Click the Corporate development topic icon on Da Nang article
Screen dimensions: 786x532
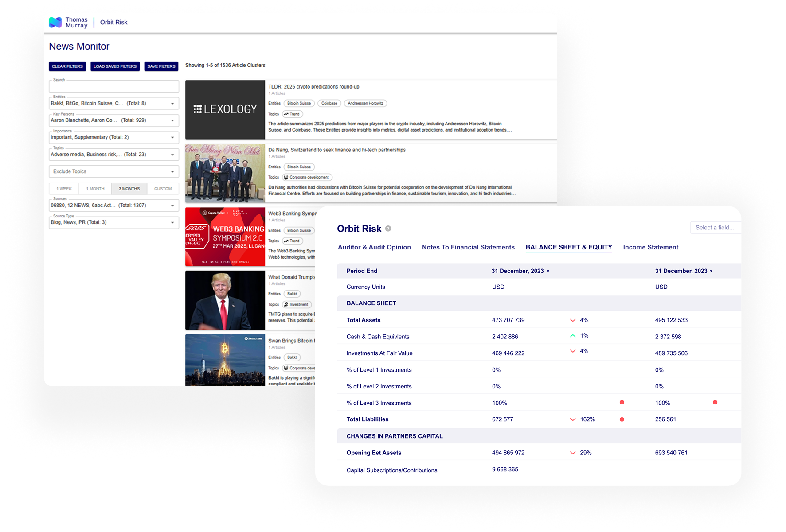(286, 177)
